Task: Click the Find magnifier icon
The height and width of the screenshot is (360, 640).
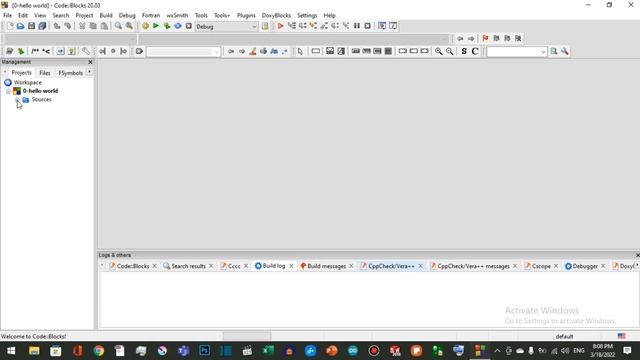Action: pyautogui.click(x=118, y=26)
